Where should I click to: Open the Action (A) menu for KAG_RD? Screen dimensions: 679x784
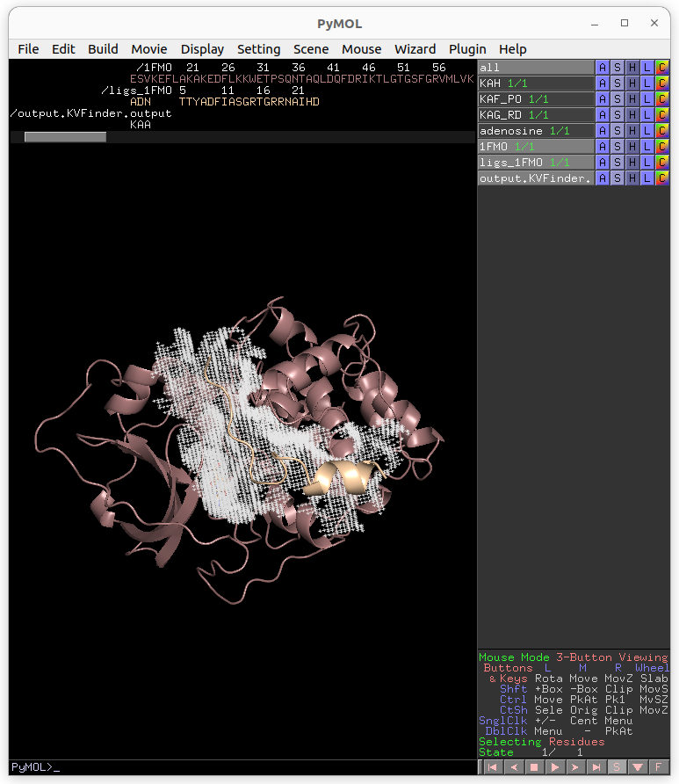tap(603, 115)
